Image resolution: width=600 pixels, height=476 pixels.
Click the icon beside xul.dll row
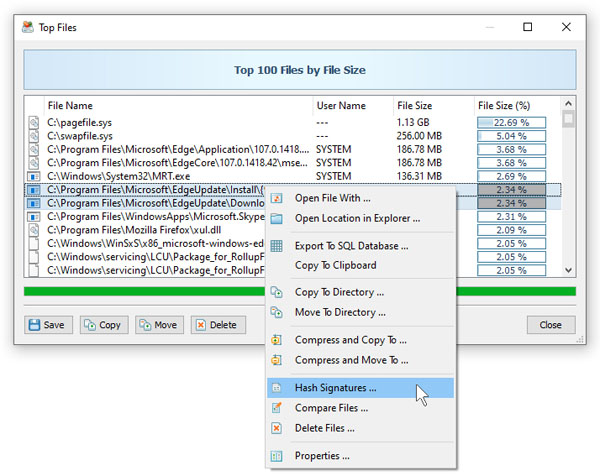pos(34,230)
